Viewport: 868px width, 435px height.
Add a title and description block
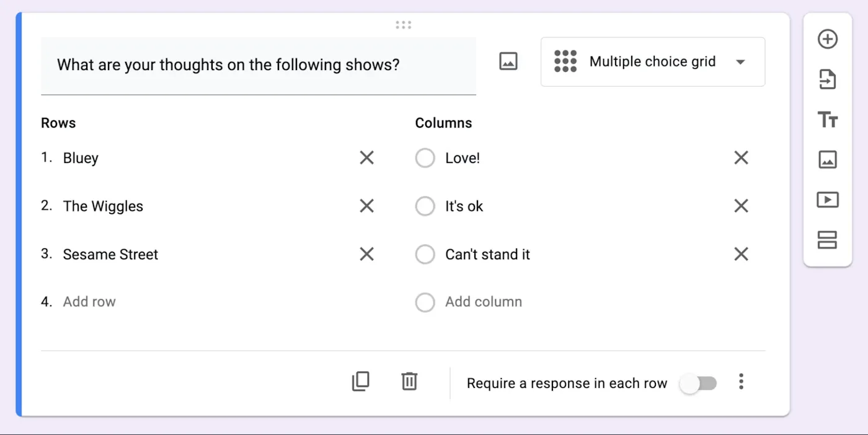pos(828,120)
